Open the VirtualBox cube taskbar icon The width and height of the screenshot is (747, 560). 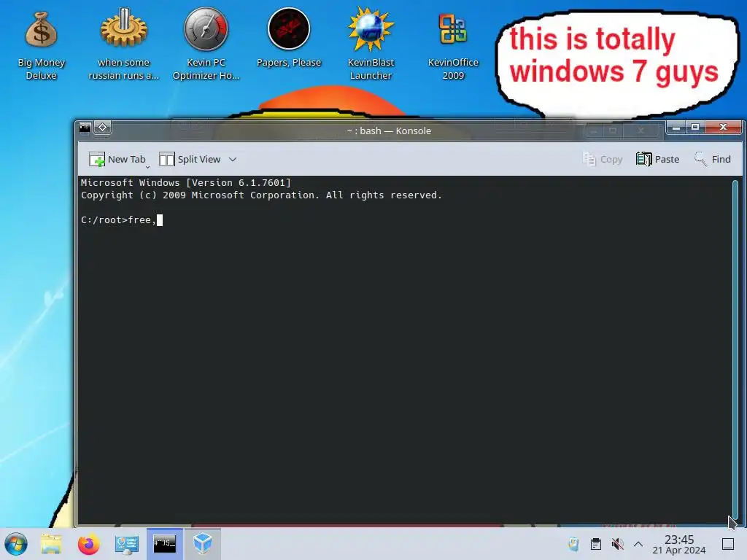pos(203,544)
